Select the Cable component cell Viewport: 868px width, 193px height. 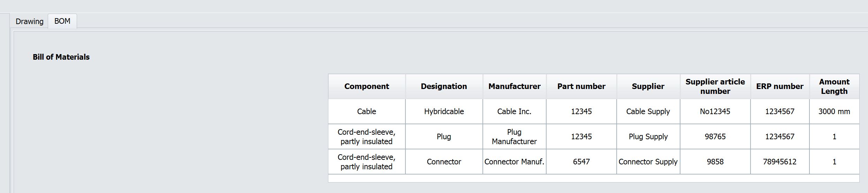[x=366, y=111]
